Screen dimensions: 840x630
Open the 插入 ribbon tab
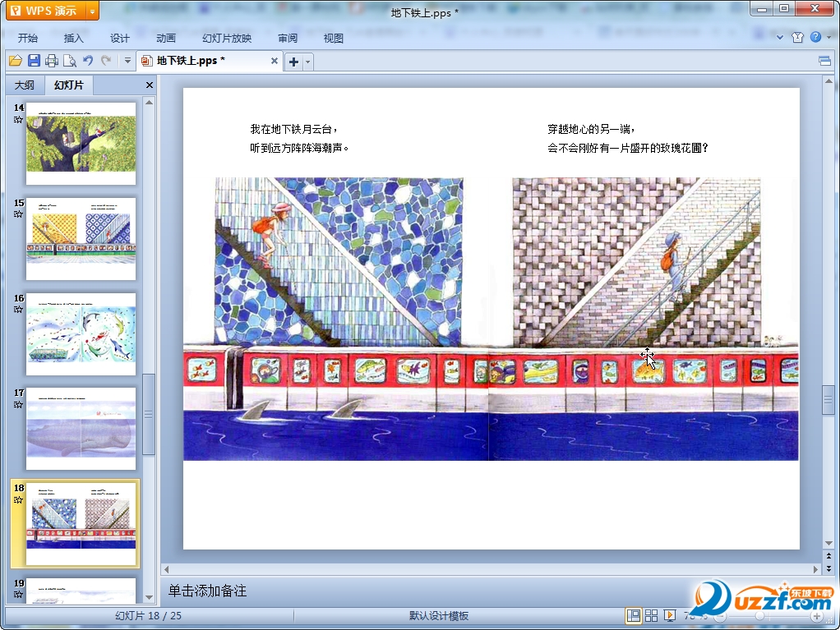pos(73,38)
